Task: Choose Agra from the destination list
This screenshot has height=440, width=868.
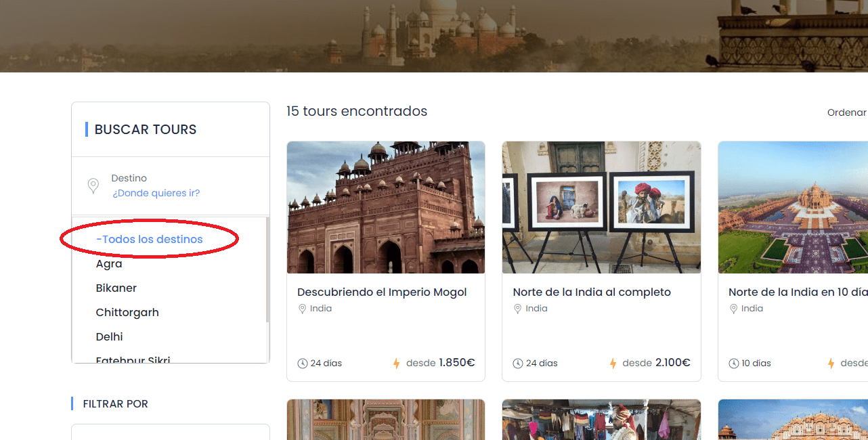Action: click(x=109, y=264)
